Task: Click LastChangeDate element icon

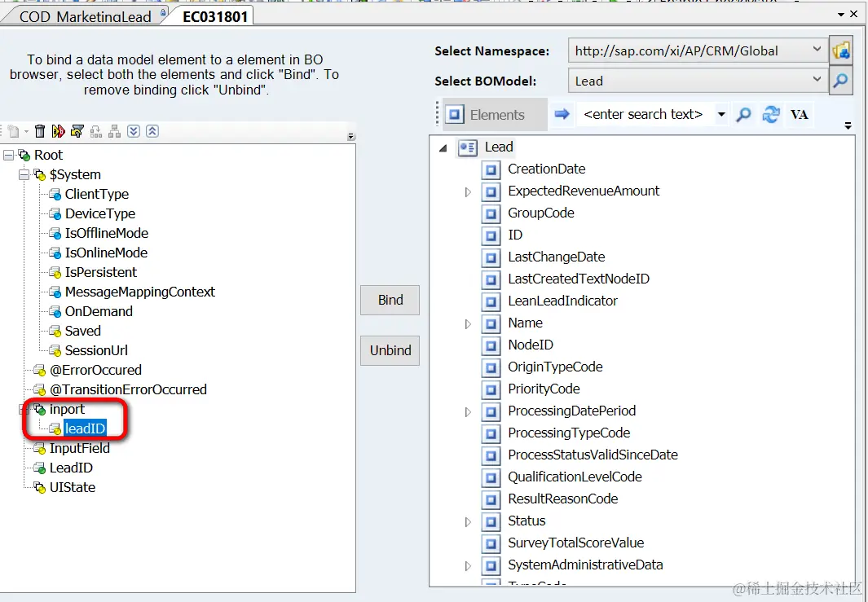Action: [x=491, y=257]
